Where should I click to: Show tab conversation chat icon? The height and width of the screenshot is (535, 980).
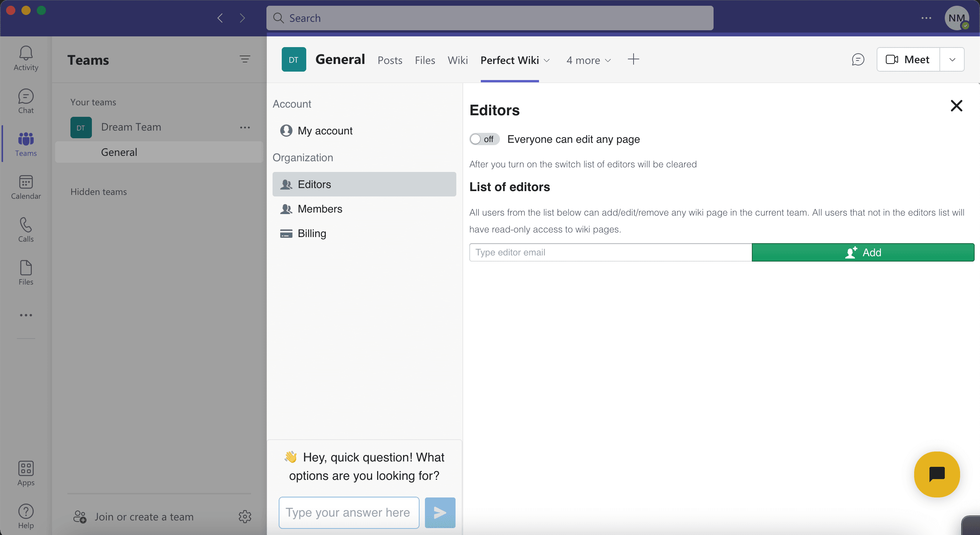(x=858, y=59)
